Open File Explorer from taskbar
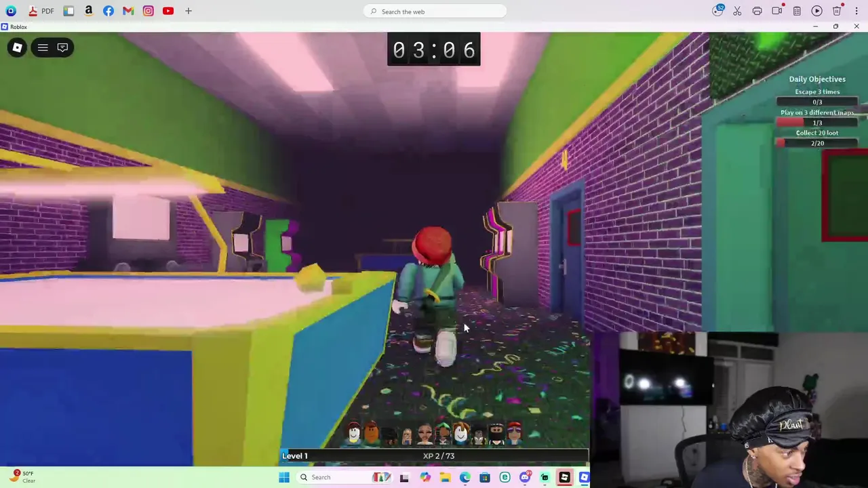This screenshot has width=868, height=488. point(445,477)
